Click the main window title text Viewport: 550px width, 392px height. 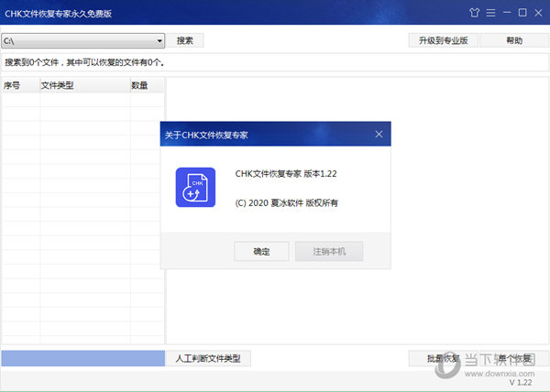[59, 14]
